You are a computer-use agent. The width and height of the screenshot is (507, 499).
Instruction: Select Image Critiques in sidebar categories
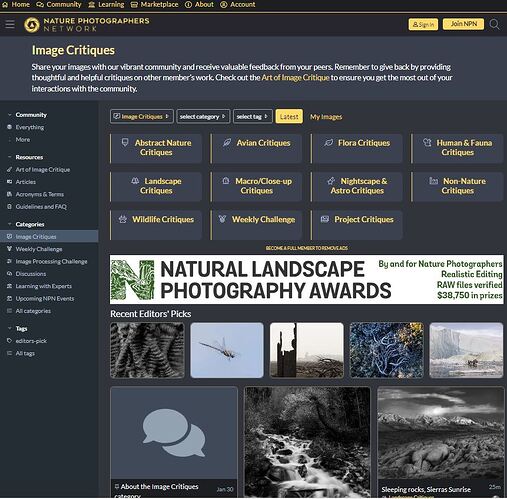[x=49, y=236]
